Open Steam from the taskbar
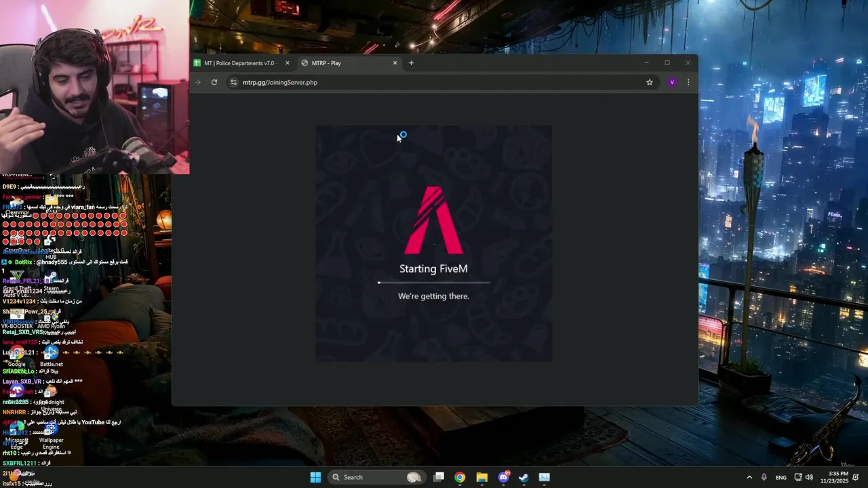 (524, 477)
